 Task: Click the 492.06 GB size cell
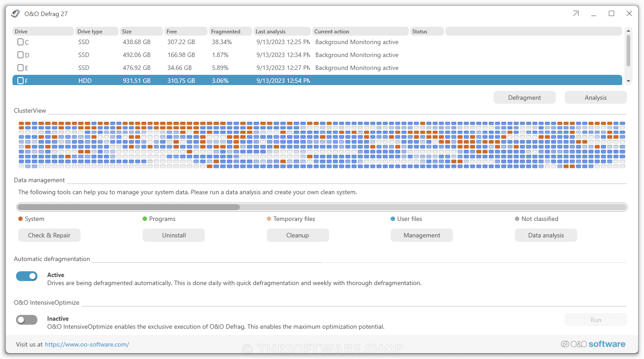136,55
